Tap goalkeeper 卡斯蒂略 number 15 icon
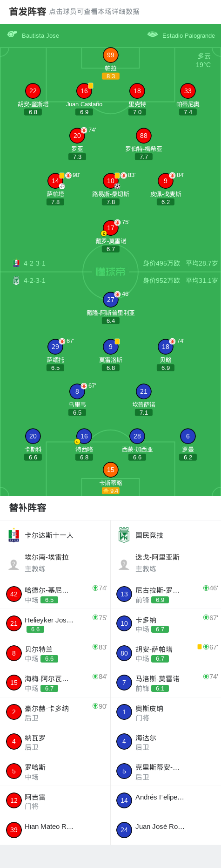This screenshot has width=221, height=868. click(110, 470)
